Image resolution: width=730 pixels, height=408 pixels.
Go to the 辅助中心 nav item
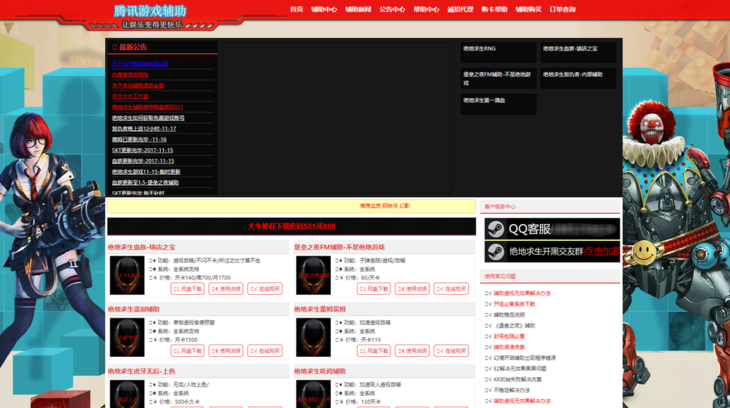pos(324,9)
